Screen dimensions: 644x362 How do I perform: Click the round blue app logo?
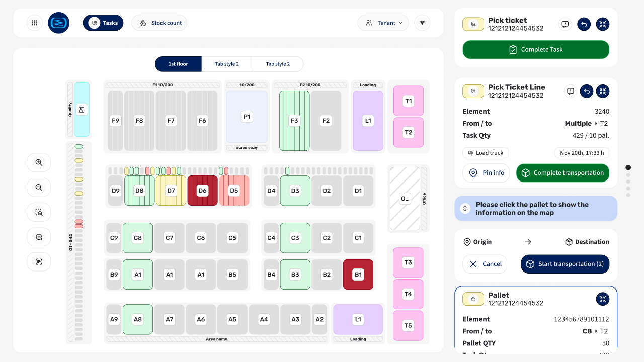pyautogui.click(x=59, y=23)
